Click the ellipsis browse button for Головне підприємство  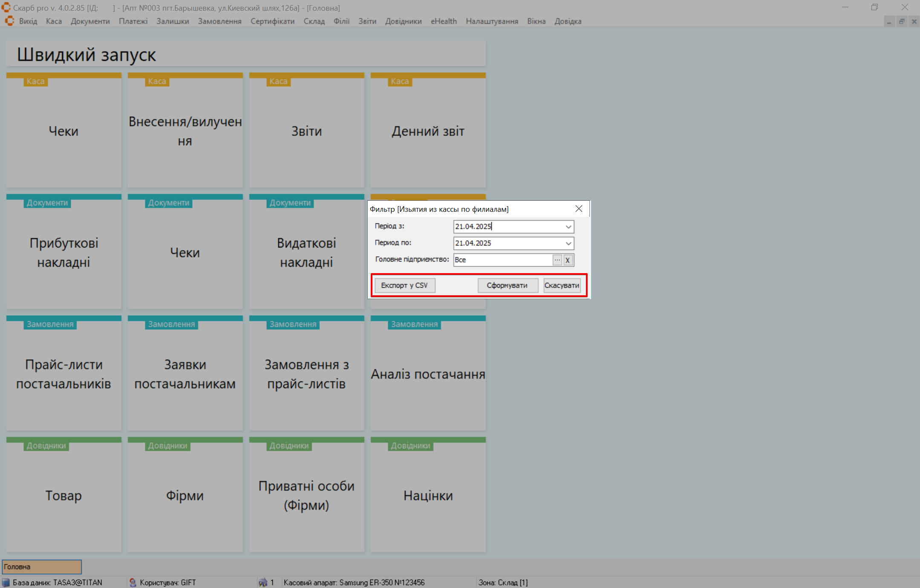pyautogui.click(x=557, y=260)
